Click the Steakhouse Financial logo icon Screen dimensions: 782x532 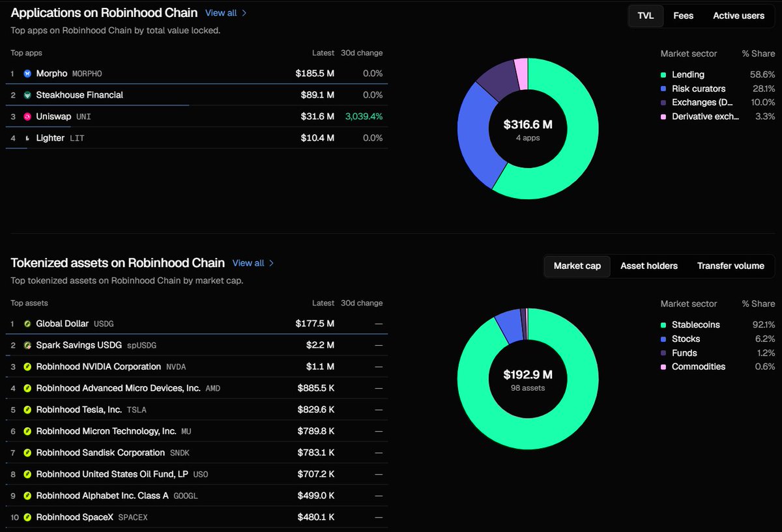click(x=27, y=95)
